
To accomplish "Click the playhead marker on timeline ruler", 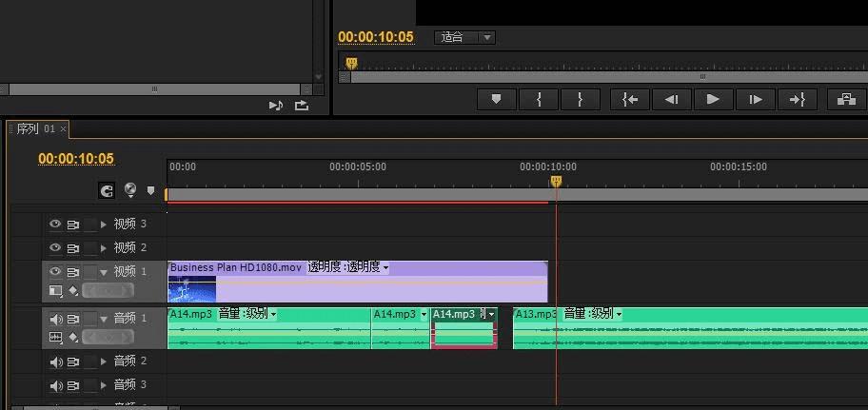I will [556, 182].
